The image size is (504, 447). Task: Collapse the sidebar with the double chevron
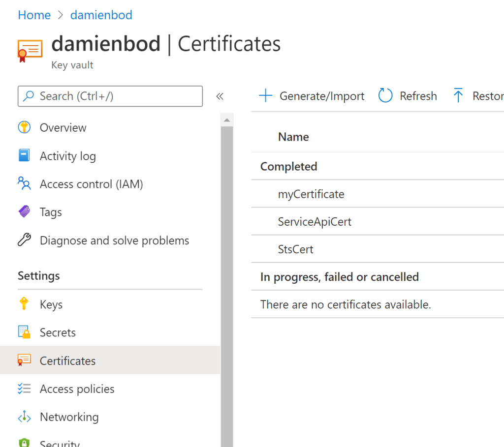point(220,96)
